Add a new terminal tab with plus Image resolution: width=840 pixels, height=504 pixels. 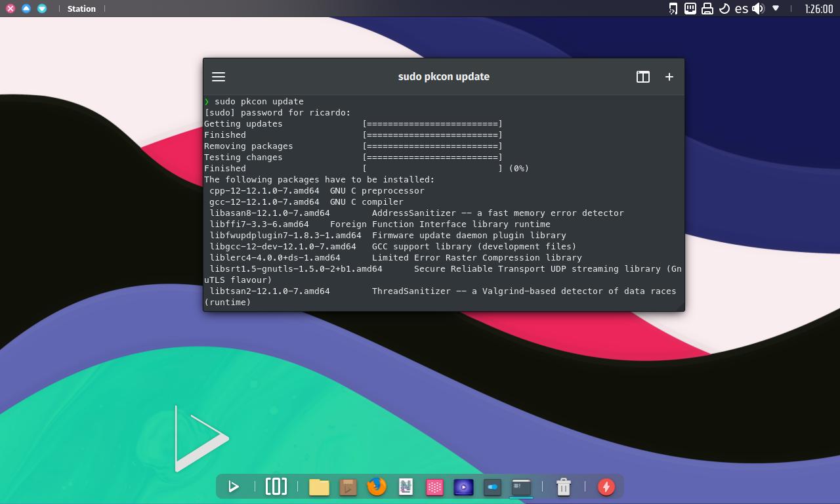pos(669,77)
